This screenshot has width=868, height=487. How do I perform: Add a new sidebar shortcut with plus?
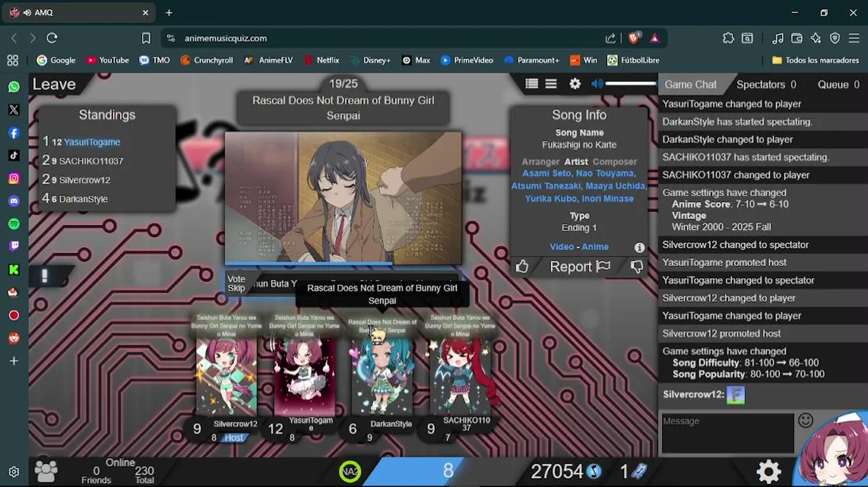click(x=14, y=361)
